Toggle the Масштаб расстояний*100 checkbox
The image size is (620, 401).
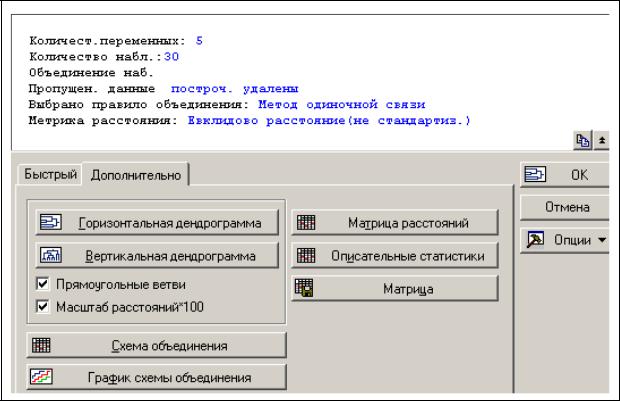[x=42, y=306]
